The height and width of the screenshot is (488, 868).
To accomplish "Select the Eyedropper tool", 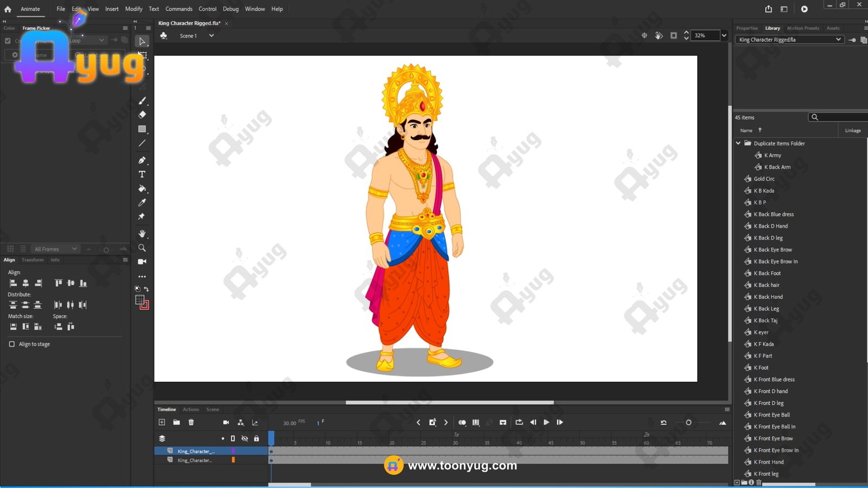I will [x=142, y=202].
